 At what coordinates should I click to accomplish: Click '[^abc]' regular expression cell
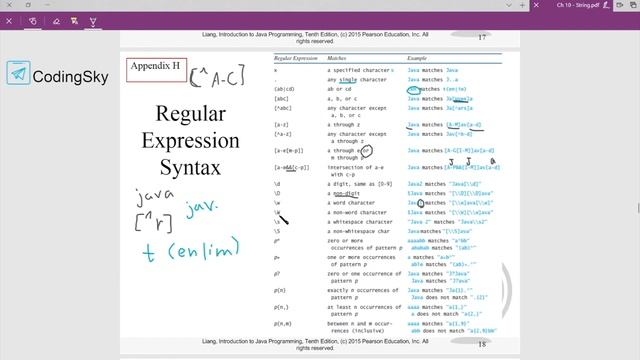pos(282,108)
